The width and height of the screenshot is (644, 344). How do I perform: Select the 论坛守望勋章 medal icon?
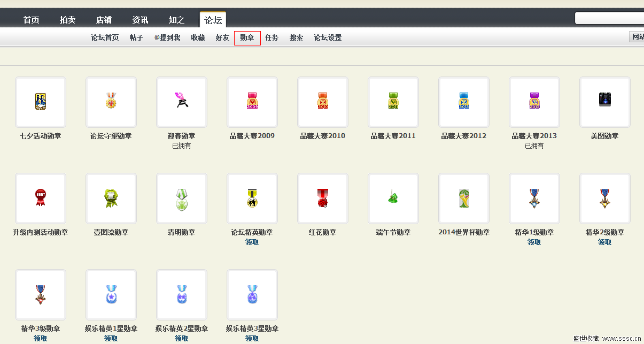click(x=111, y=102)
